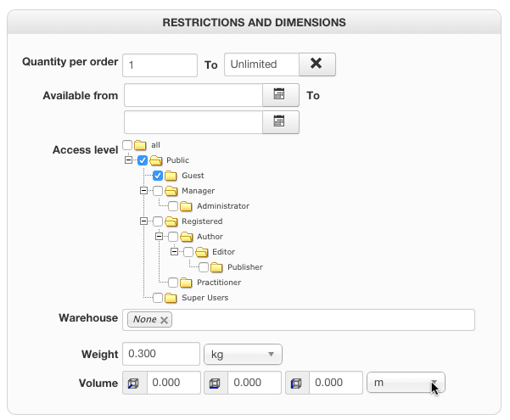Select the Publisher tree item label
The width and height of the screenshot is (510, 420).
(244, 267)
